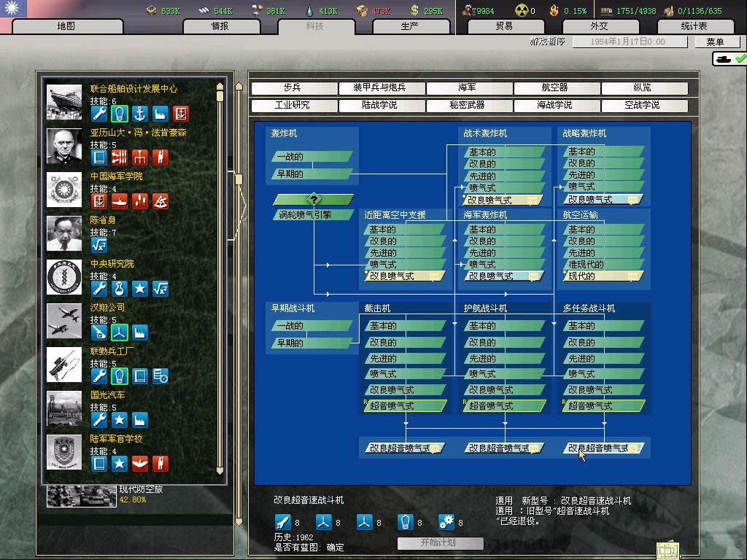Click the blueprint icon at bottom right

pyautogui.click(x=667, y=550)
